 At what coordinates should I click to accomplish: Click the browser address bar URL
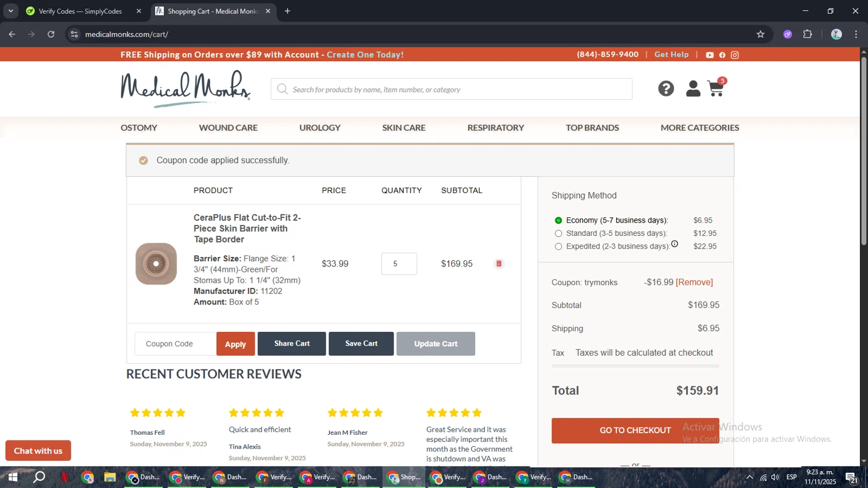(x=127, y=34)
